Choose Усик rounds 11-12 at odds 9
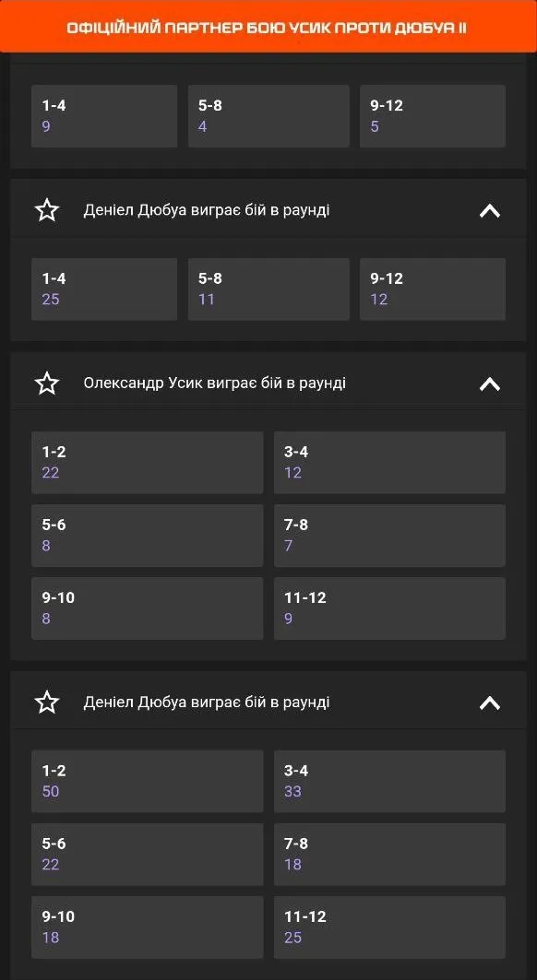Viewport: 537px width, 980px height. [x=390, y=608]
